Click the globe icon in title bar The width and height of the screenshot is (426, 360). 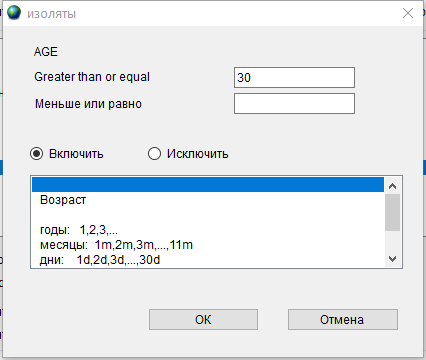[14, 13]
